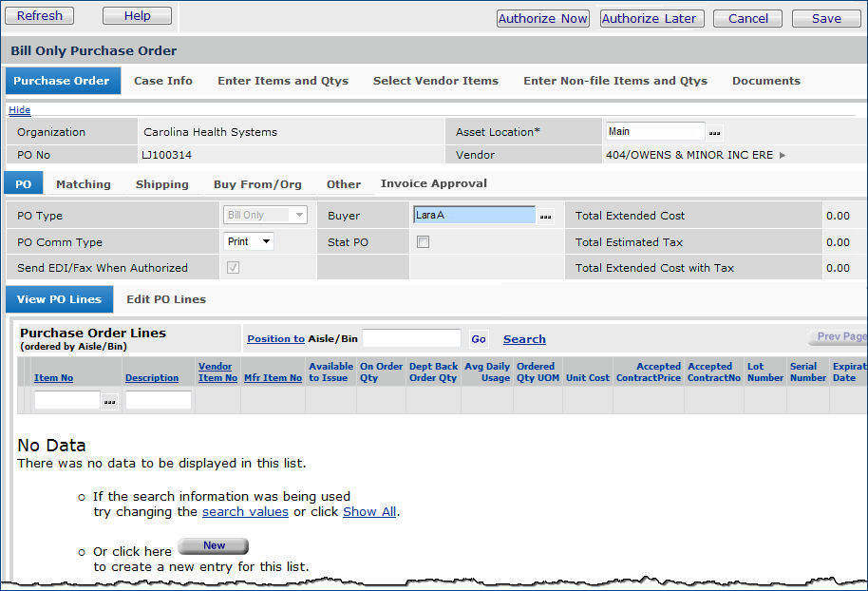Click the arrow icon next to Vendor name
The image size is (868, 591).
(x=783, y=155)
